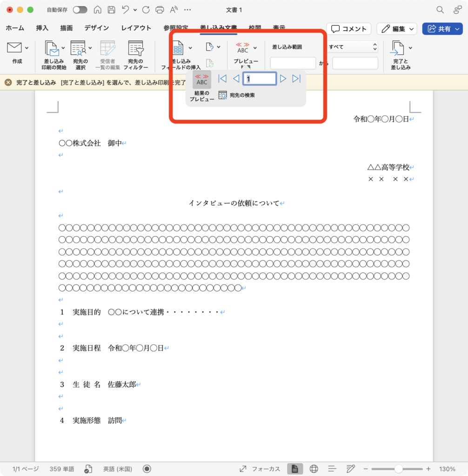The width and height of the screenshot is (468, 476).
Task: Jump to the last record in preview
Action: click(x=296, y=79)
